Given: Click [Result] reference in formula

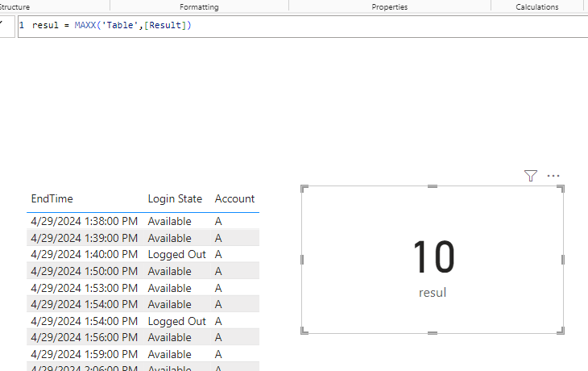Looking at the screenshot, I should 165,25.
